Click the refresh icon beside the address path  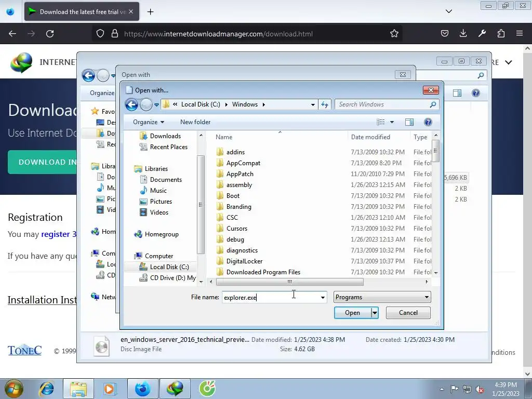(x=325, y=104)
